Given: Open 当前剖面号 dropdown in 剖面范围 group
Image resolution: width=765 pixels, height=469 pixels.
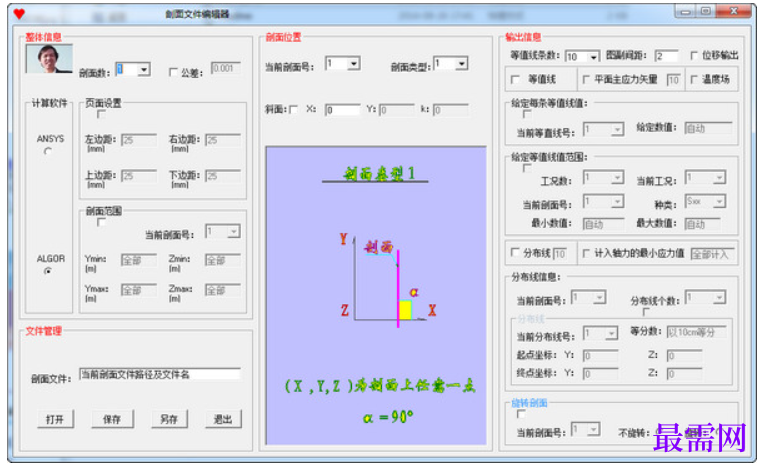Looking at the screenshot, I should pyautogui.click(x=234, y=231).
